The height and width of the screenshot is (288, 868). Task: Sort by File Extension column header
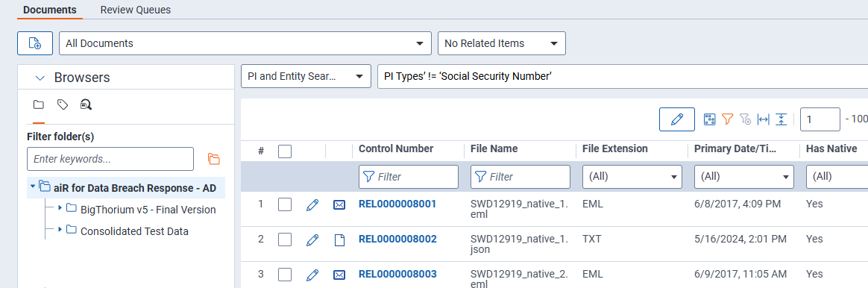click(x=614, y=148)
